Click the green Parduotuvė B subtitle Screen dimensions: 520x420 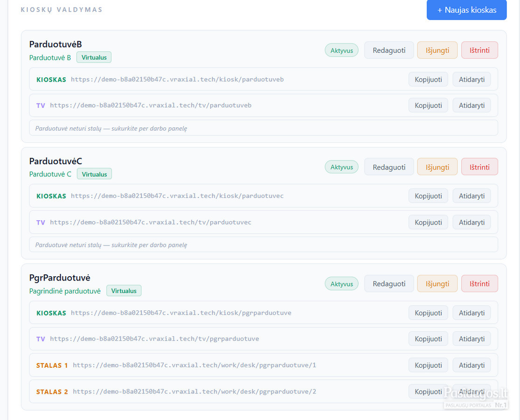[x=50, y=58]
